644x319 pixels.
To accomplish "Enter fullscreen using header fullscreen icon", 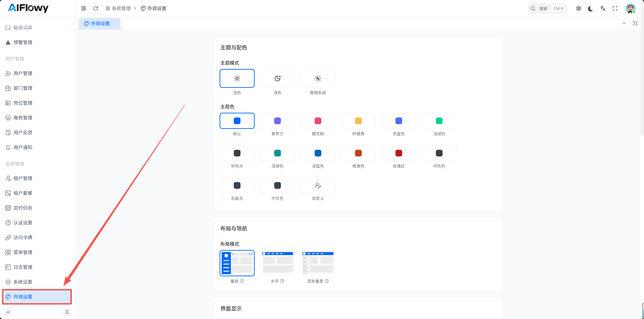I will (x=615, y=8).
